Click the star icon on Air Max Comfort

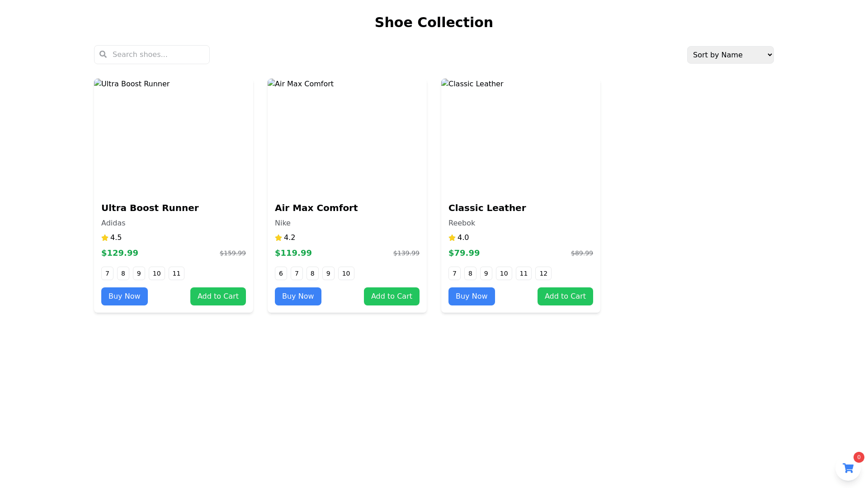(x=278, y=238)
